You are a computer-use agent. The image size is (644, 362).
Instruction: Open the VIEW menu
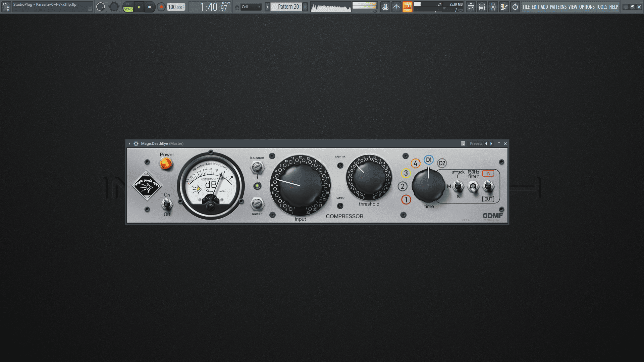point(573,7)
